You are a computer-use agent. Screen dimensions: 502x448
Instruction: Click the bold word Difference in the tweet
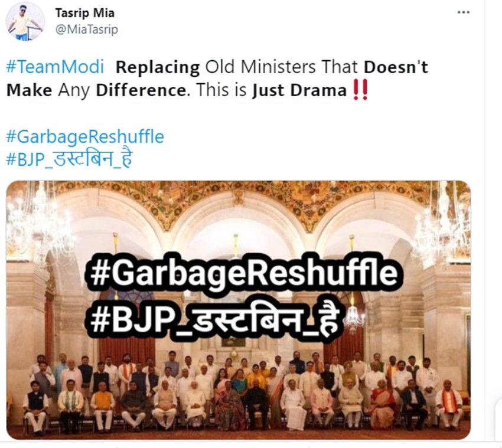pyautogui.click(x=141, y=90)
